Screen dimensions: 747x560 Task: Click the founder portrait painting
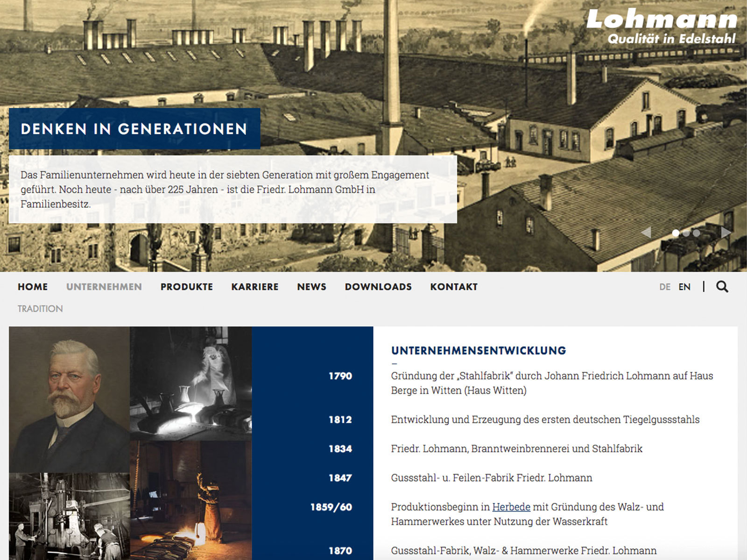69,399
